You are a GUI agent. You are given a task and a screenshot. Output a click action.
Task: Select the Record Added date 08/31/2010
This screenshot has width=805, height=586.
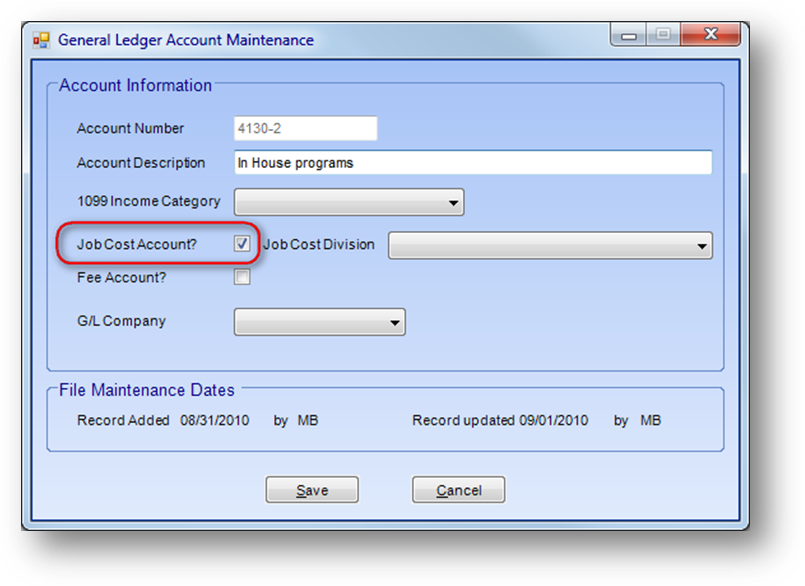215,421
